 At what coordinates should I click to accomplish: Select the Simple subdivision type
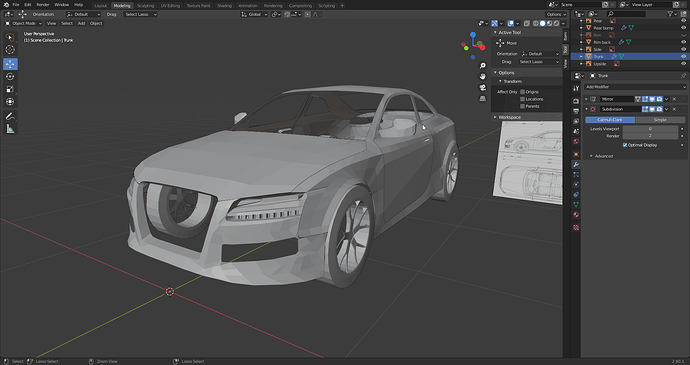point(660,120)
